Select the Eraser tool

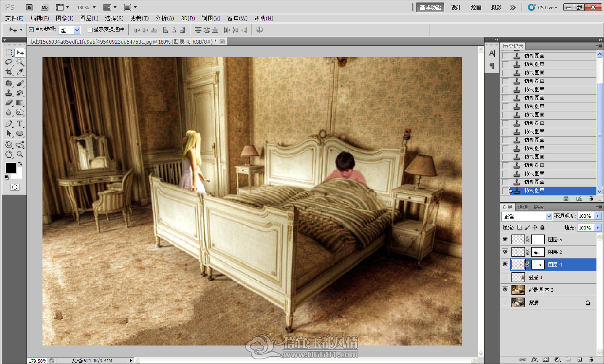pos(9,103)
